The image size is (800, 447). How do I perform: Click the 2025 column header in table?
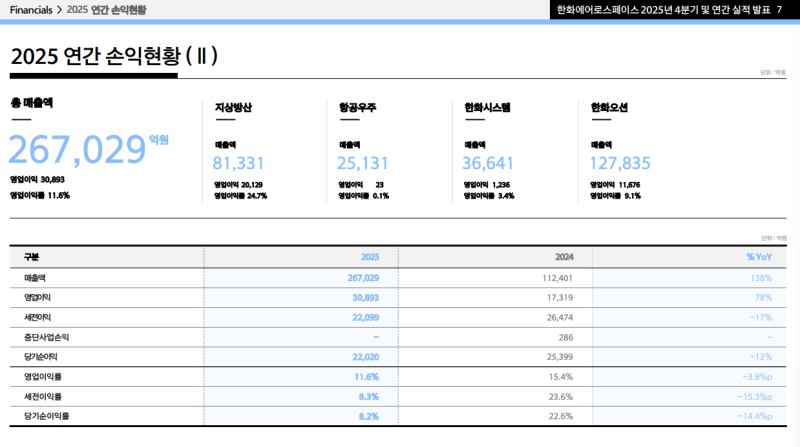(369, 257)
